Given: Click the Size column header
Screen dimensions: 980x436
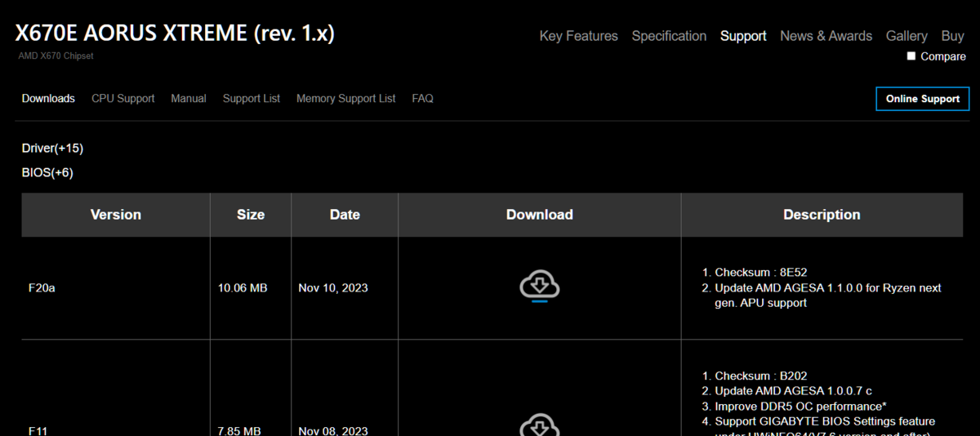Looking at the screenshot, I should tap(251, 215).
